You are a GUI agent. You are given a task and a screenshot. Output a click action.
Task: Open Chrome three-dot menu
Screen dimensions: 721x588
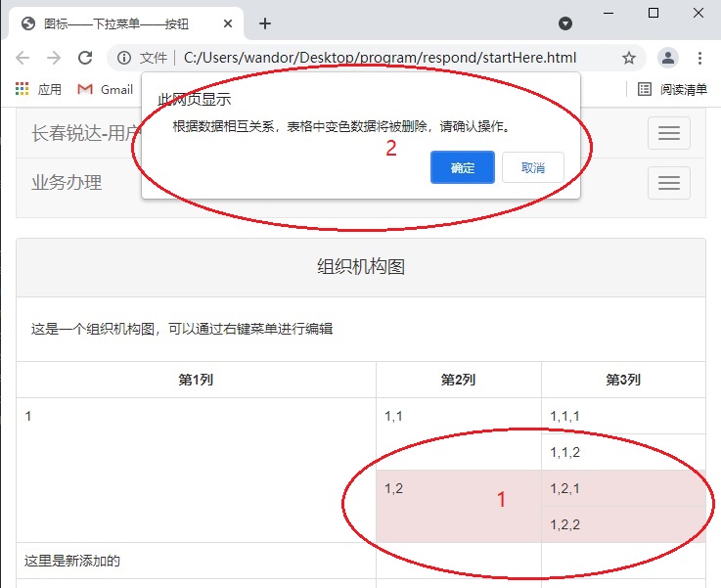click(699, 58)
